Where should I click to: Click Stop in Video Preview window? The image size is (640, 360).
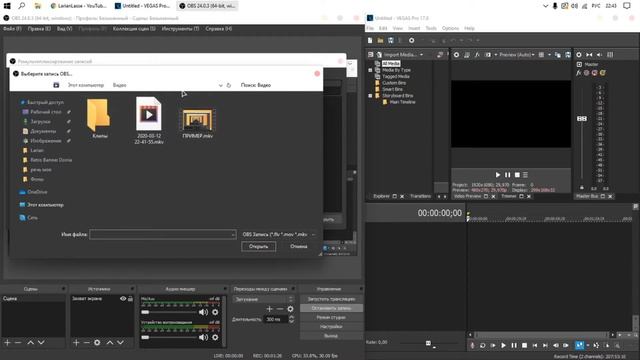coord(517,175)
